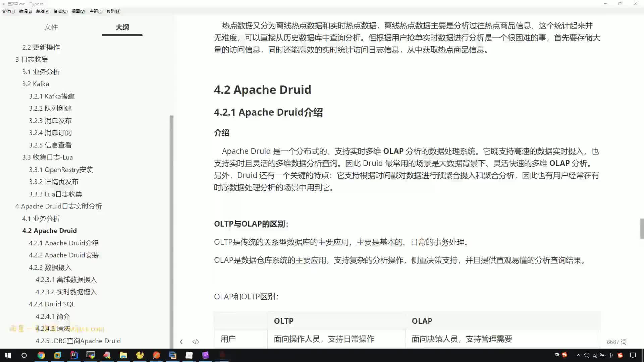Screen dimensions: 644x362
Task: Open the purple app icon on taskbar
Action: [206, 355]
